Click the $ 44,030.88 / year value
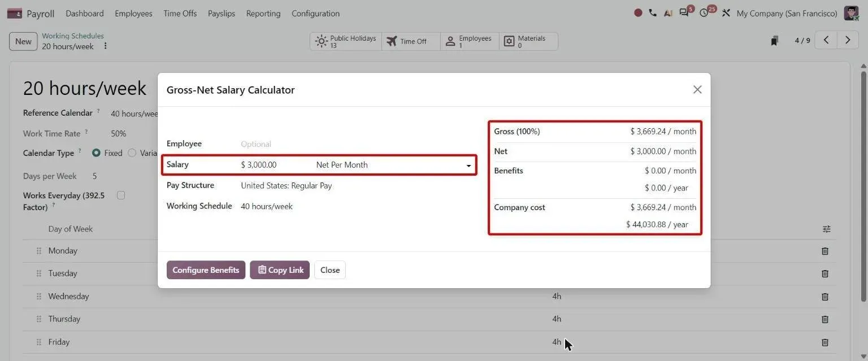 (x=657, y=224)
